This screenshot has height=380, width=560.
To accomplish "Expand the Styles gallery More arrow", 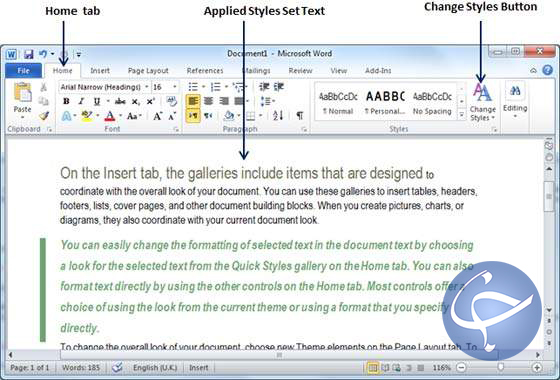I will click(461, 115).
